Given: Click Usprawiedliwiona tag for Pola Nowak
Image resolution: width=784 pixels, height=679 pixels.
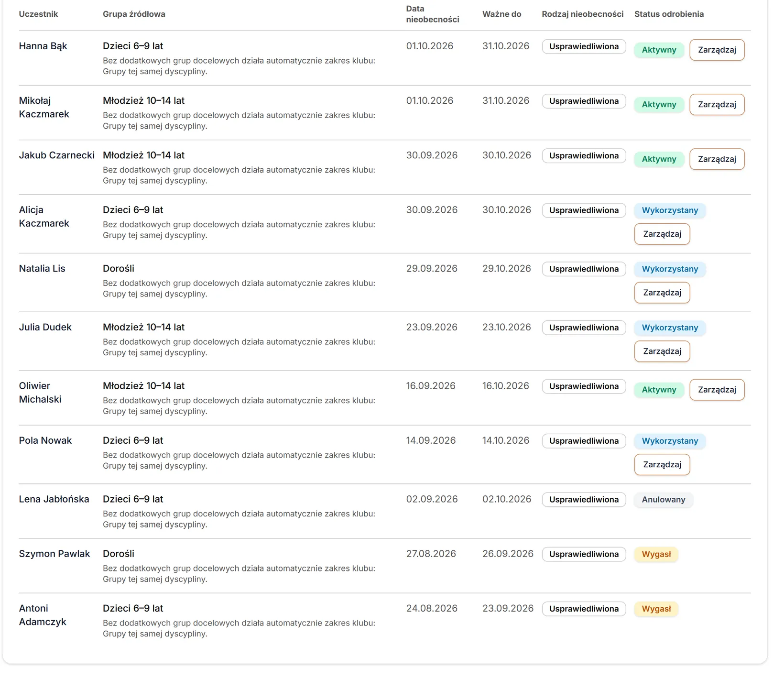Looking at the screenshot, I should pyautogui.click(x=584, y=441).
